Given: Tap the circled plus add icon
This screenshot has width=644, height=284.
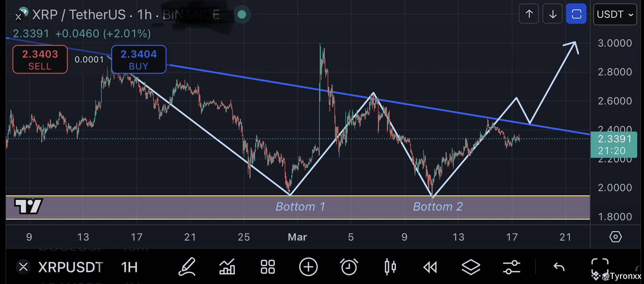Looking at the screenshot, I should click(308, 267).
